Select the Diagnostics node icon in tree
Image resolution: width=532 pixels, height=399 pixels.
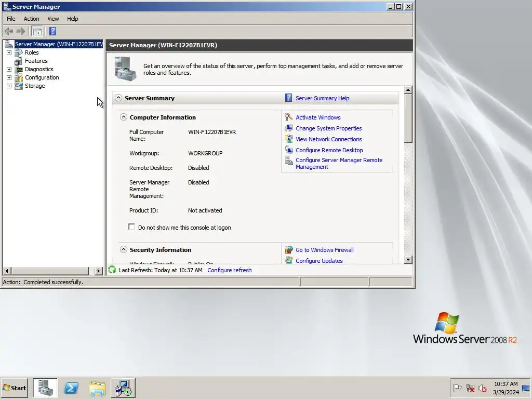19,69
